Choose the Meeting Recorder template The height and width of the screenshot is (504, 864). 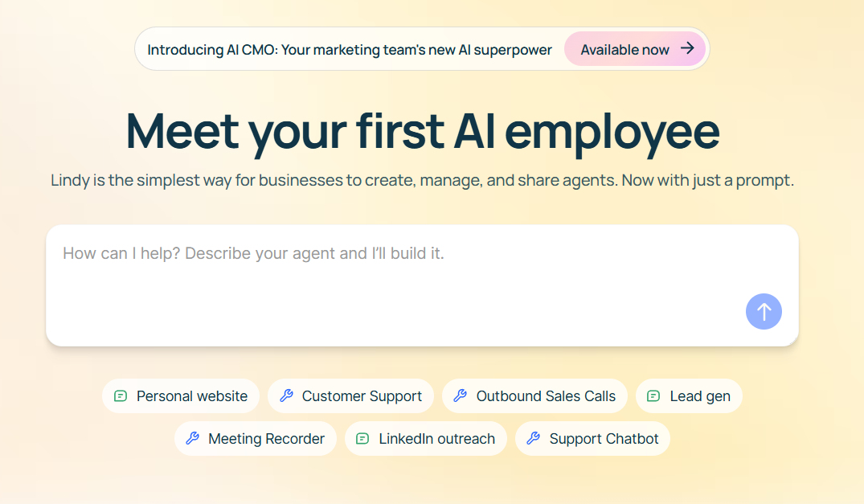point(266,439)
